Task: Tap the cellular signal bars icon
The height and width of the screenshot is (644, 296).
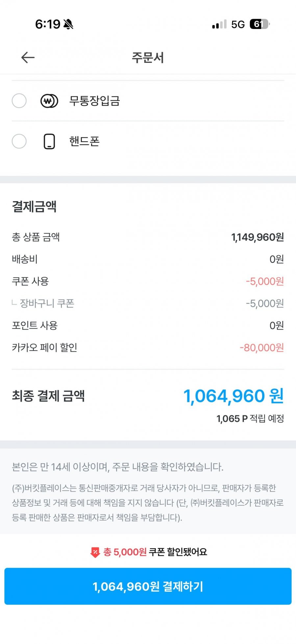Action: [x=219, y=25]
